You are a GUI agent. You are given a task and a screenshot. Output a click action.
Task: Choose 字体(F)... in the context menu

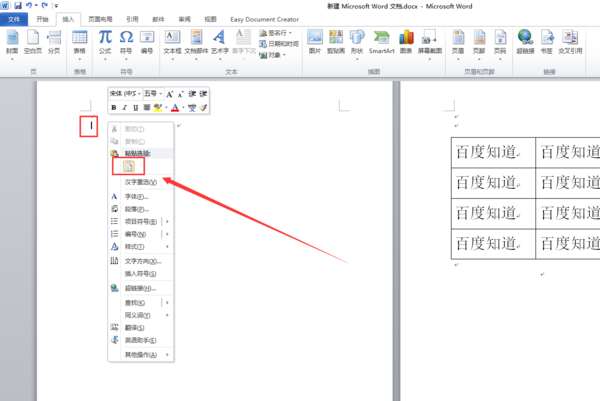[x=140, y=197]
